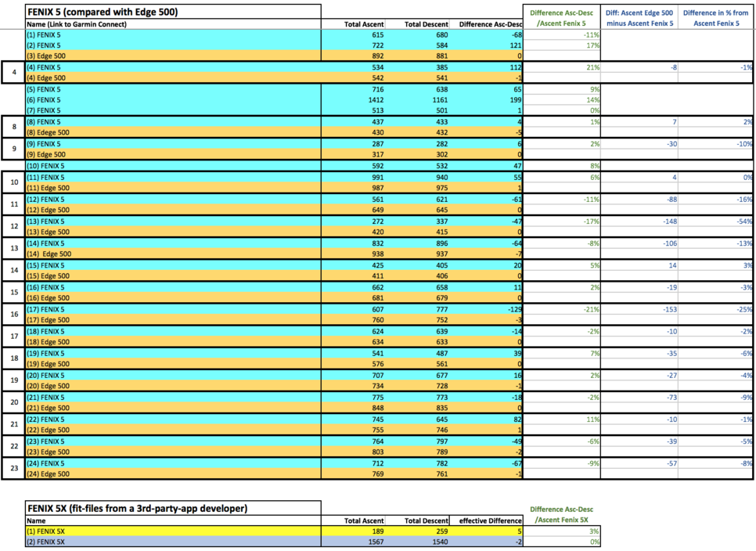
Task: Select the "FENIX 5X (fit-files from a 3rd-party-app developer)" title
Action: click(x=137, y=509)
